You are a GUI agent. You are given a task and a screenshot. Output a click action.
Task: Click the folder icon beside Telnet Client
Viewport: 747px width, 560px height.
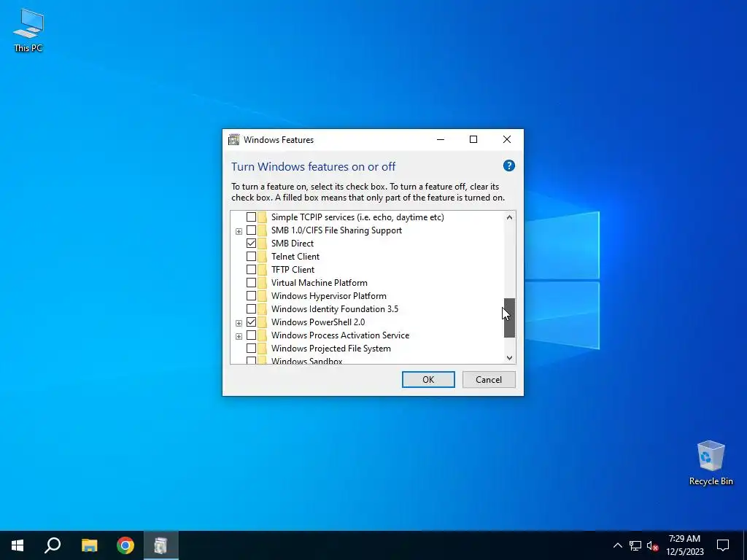point(263,256)
